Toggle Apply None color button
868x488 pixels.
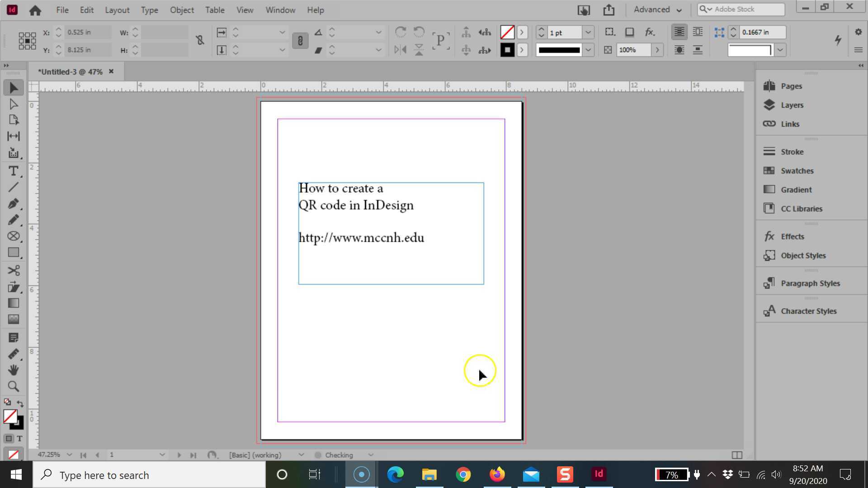pos(13,455)
